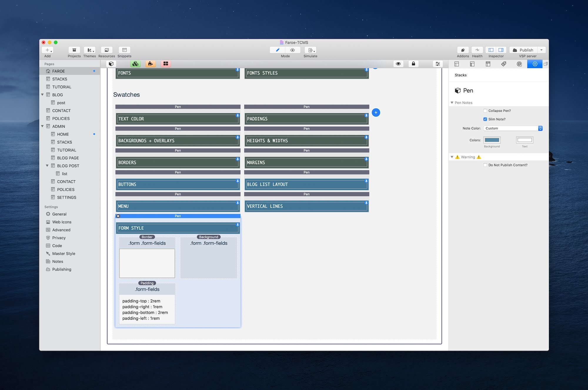
Task: Click the Background color swatch
Action: [492, 140]
